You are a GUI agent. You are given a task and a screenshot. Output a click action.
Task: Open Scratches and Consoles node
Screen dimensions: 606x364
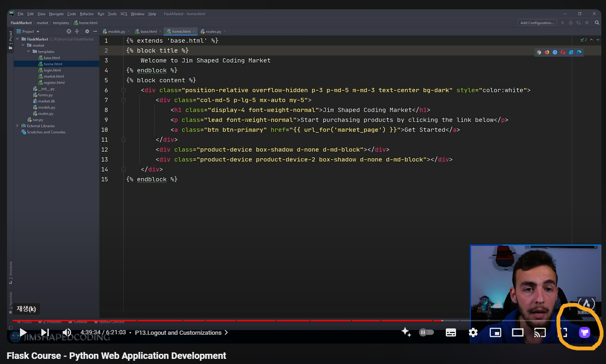click(x=43, y=132)
